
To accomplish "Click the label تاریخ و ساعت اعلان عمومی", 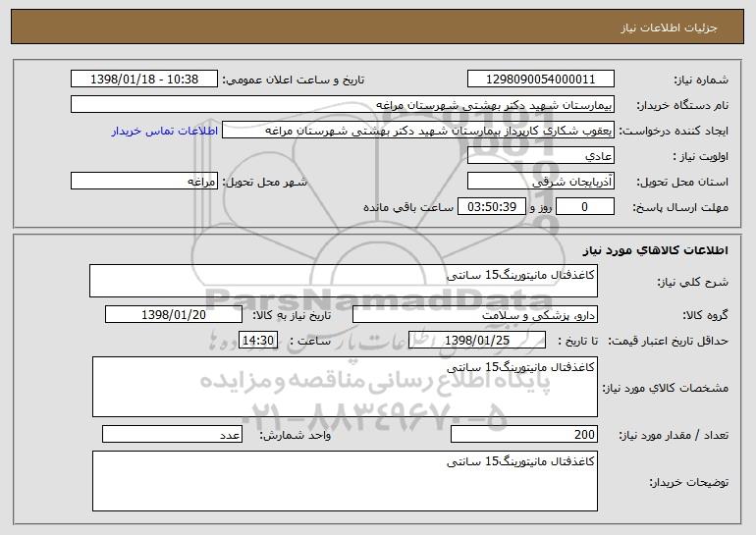I will click(294, 80).
